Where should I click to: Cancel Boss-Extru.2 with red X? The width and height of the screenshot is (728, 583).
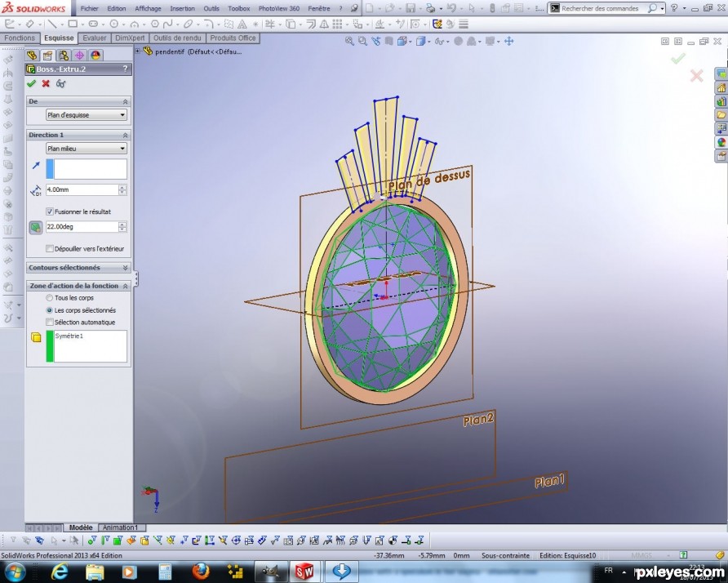(46, 83)
